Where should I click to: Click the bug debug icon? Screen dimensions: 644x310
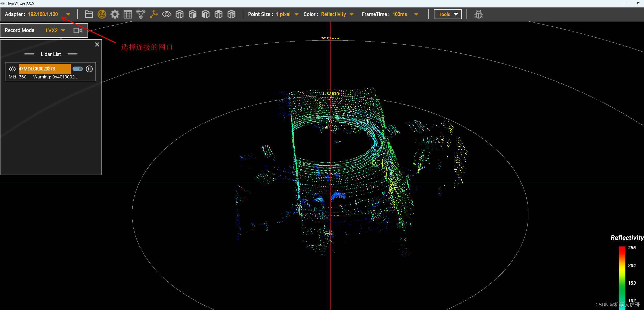pyautogui.click(x=478, y=14)
